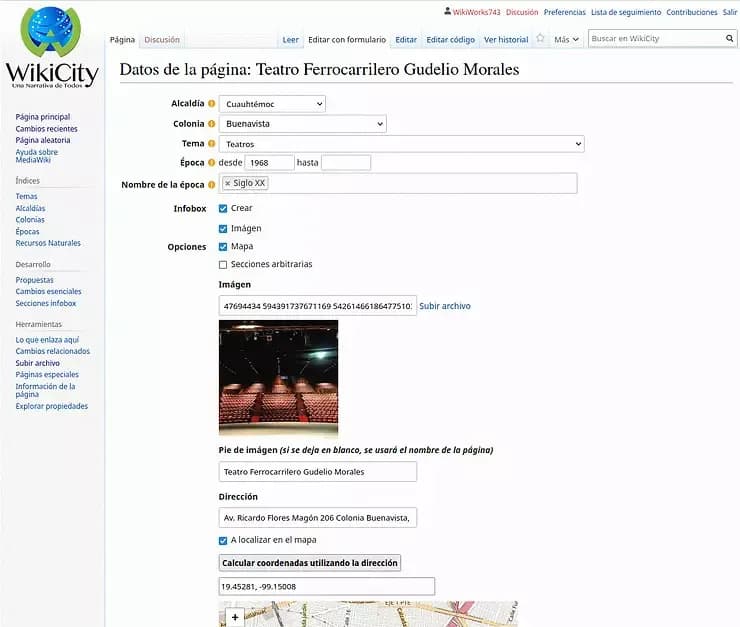Screen dimensions: 740x627
Task: Switch to the Página tab
Action: point(122,40)
